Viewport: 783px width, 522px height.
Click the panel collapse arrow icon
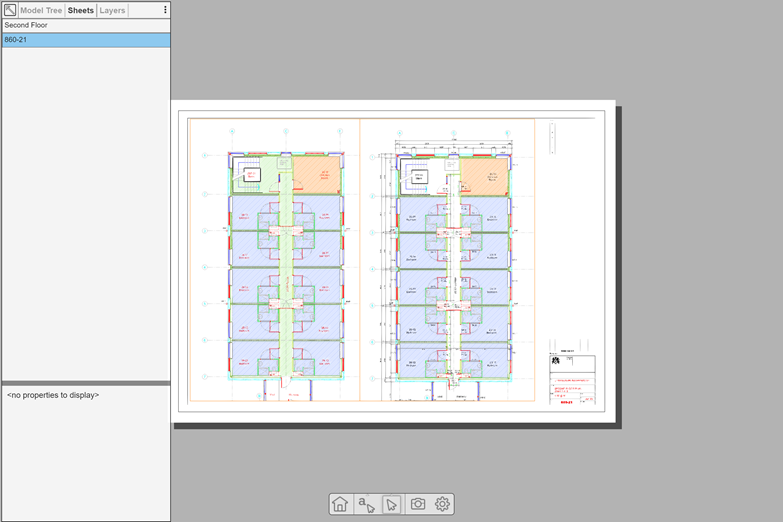10,10
